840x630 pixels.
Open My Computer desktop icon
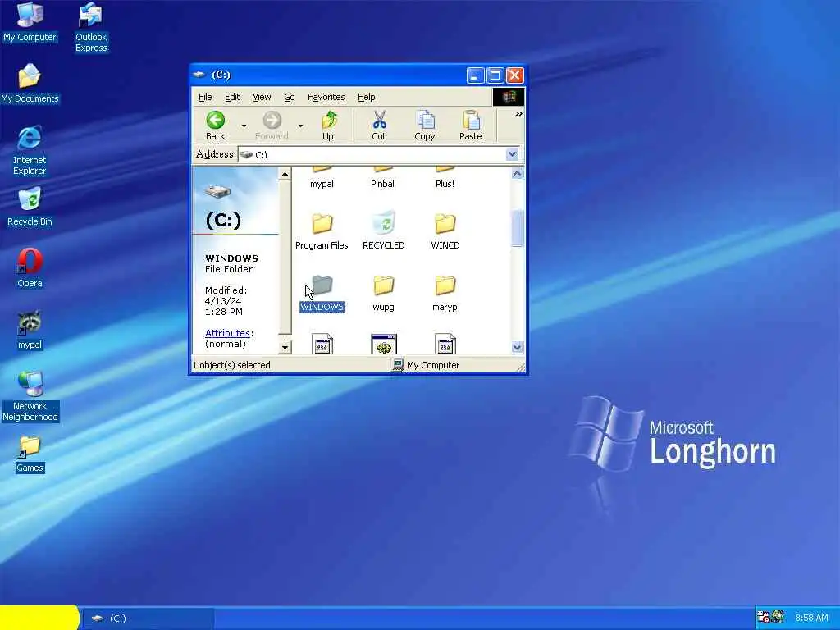coord(30,22)
